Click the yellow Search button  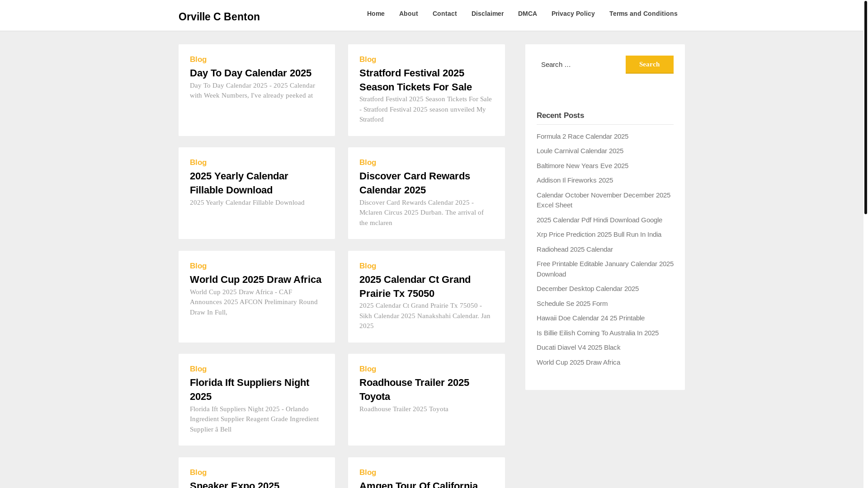click(x=649, y=65)
